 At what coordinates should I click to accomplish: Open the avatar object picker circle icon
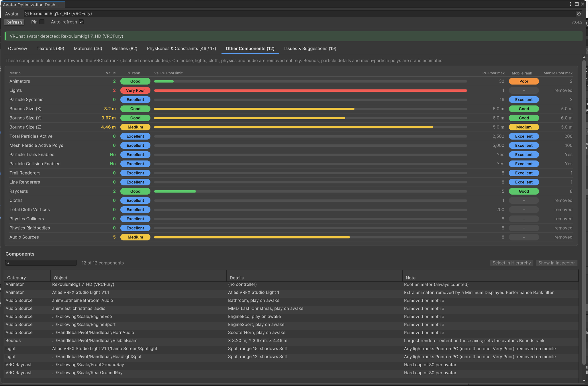[579, 14]
